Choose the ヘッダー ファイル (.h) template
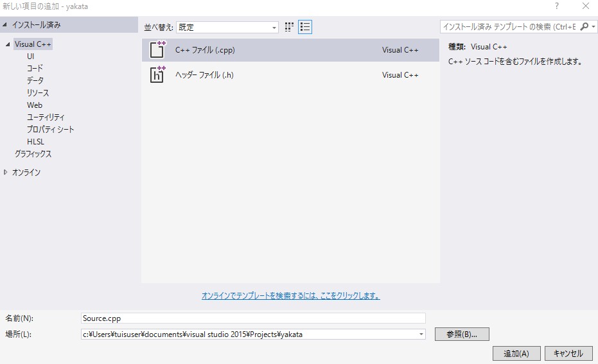Viewport: 598px width, 364px height. (x=290, y=75)
